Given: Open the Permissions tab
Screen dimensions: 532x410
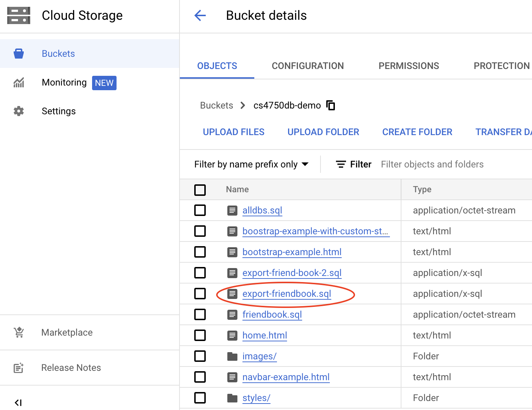Looking at the screenshot, I should (x=409, y=66).
